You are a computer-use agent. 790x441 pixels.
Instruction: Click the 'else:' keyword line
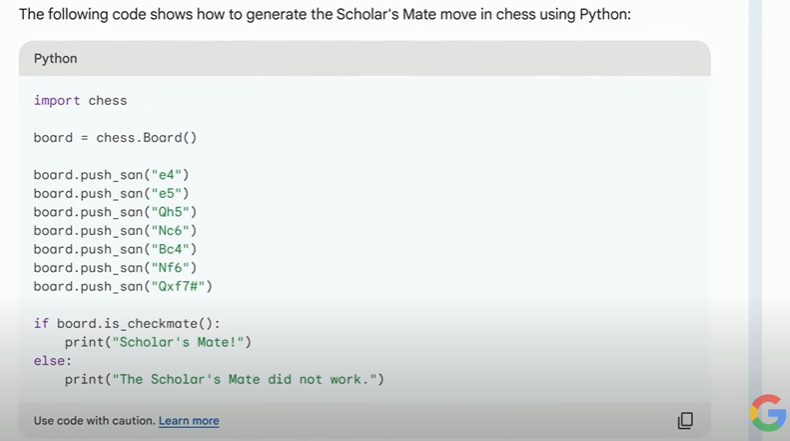click(53, 360)
